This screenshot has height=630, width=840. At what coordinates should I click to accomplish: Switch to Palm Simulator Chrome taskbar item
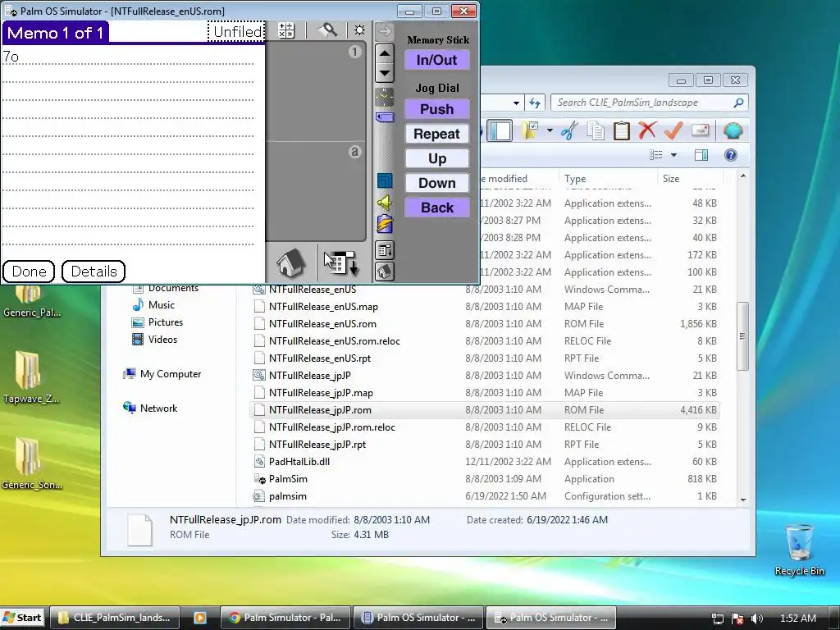(x=285, y=618)
